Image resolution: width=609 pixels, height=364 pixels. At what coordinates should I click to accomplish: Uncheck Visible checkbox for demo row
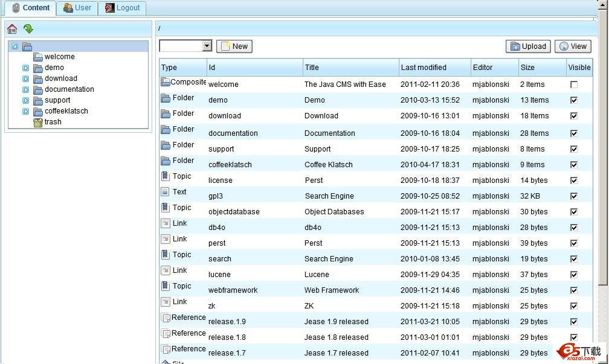click(574, 100)
